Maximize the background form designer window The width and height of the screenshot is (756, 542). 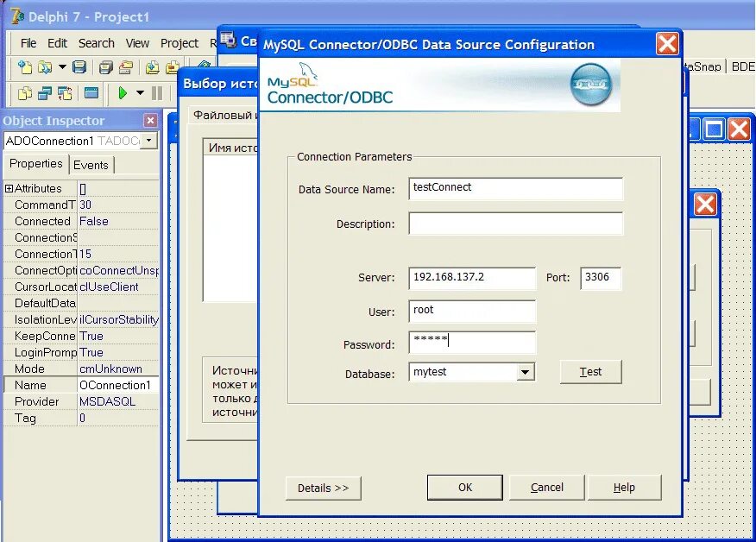click(x=714, y=129)
